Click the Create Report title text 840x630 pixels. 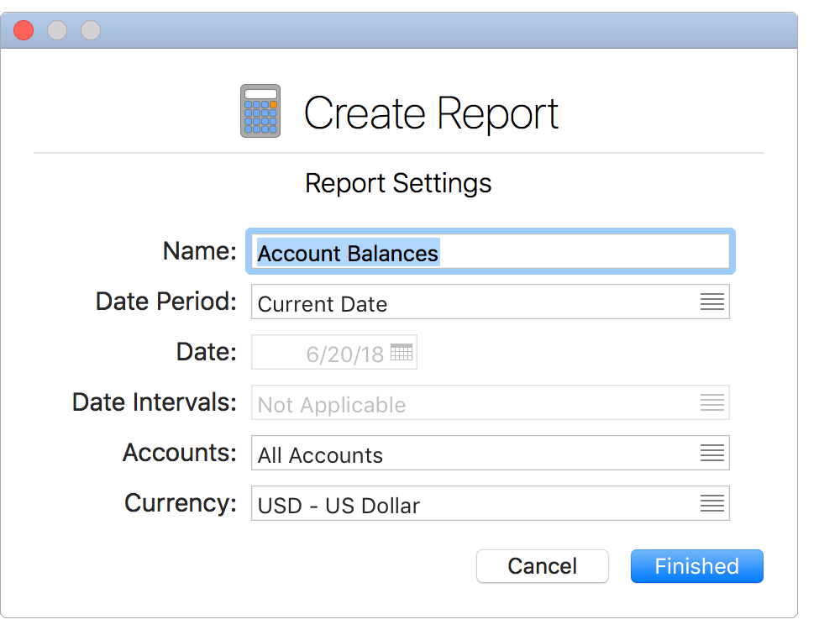432,111
